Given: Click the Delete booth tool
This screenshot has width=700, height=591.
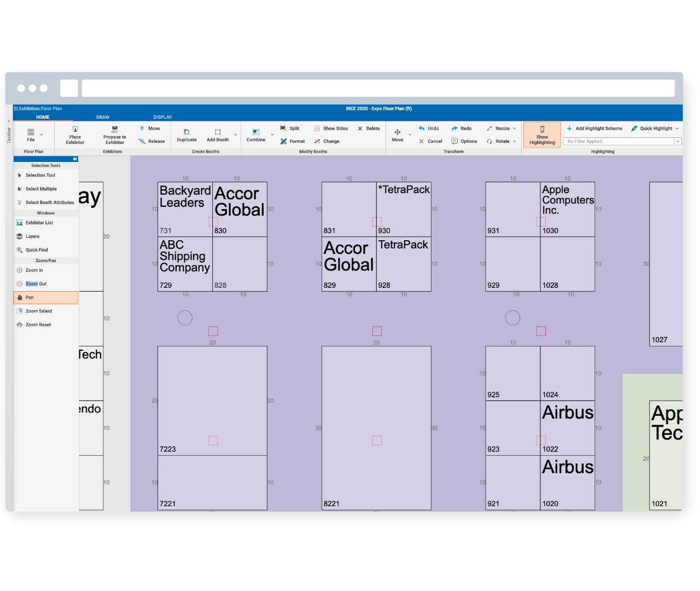Looking at the screenshot, I should pos(369,129).
